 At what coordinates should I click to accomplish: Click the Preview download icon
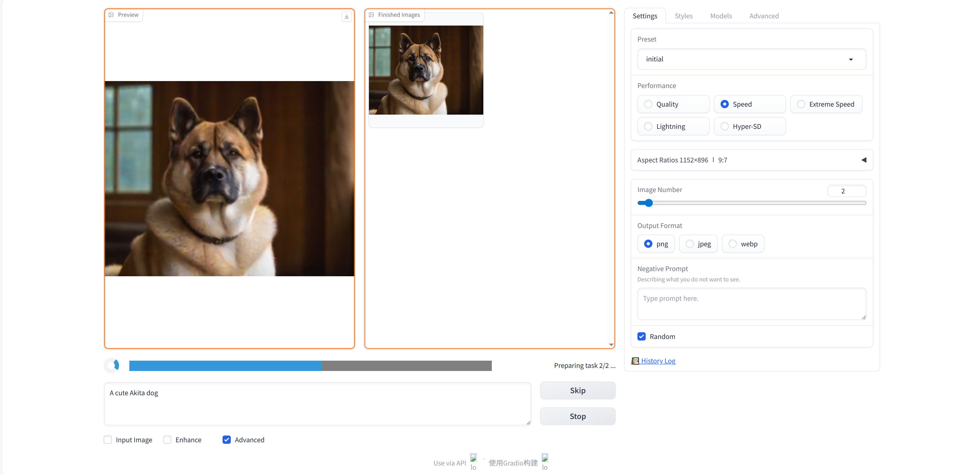pyautogui.click(x=346, y=16)
